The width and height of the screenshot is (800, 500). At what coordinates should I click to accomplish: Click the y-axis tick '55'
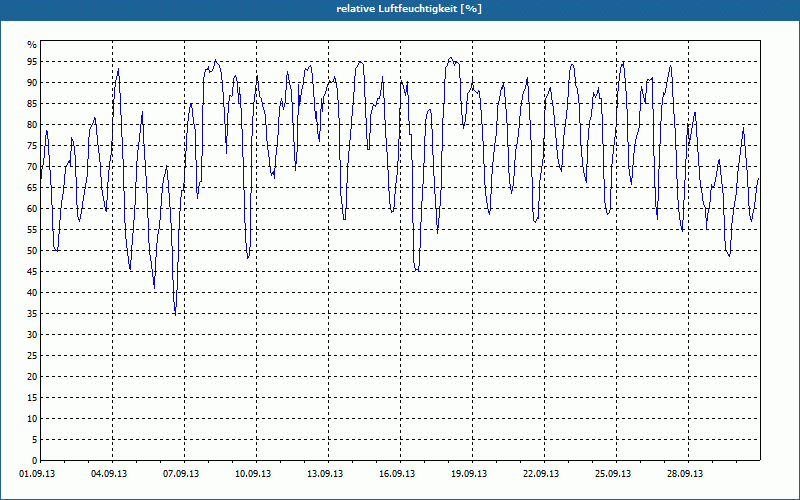click(32, 230)
